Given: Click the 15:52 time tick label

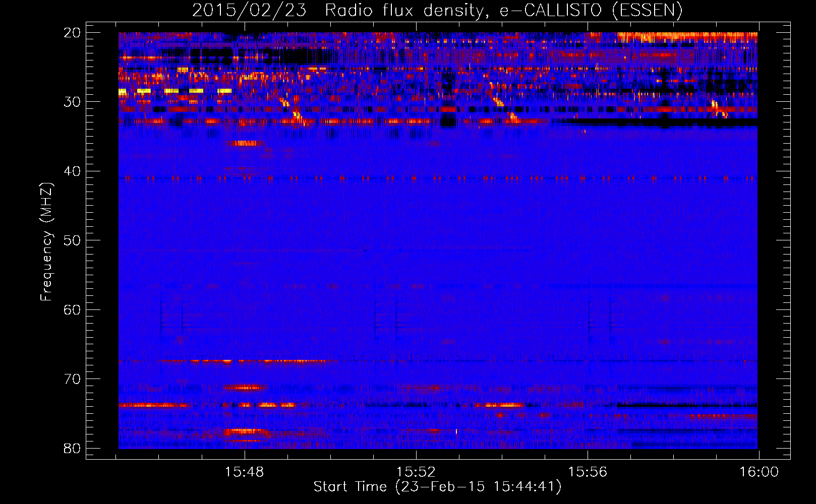Looking at the screenshot, I should coord(416,472).
